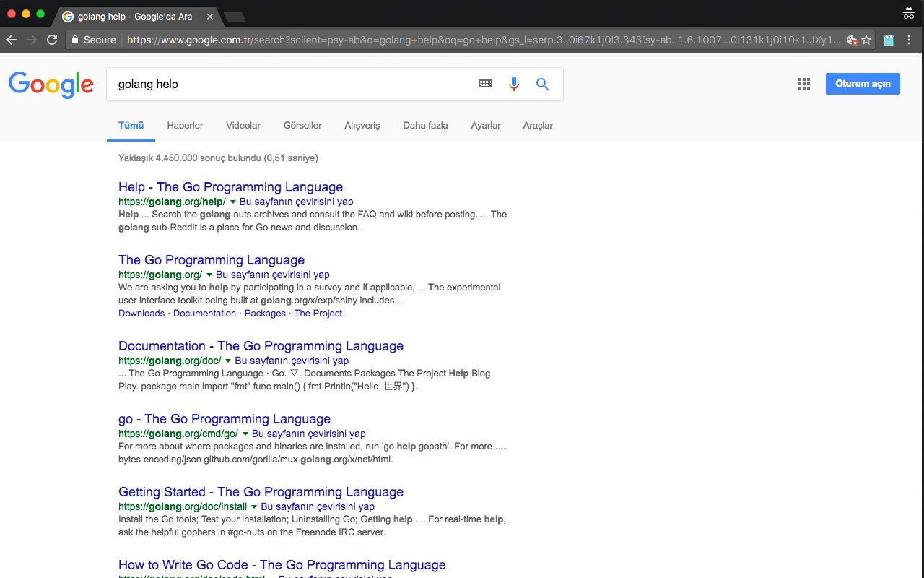Click the 'Oturum açın' sign-in button
Image resolution: width=924 pixels, height=578 pixels.
point(863,83)
